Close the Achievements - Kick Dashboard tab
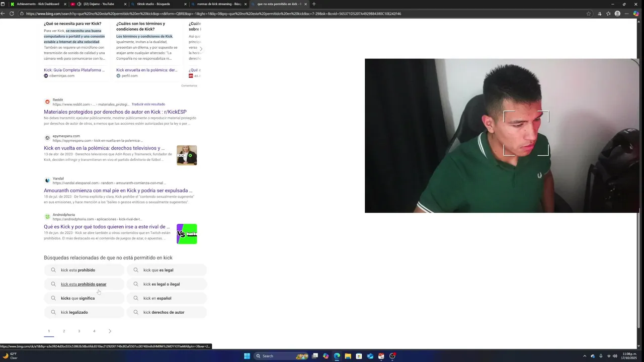Image resolution: width=644 pixels, height=362 pixels. (65, 4)
